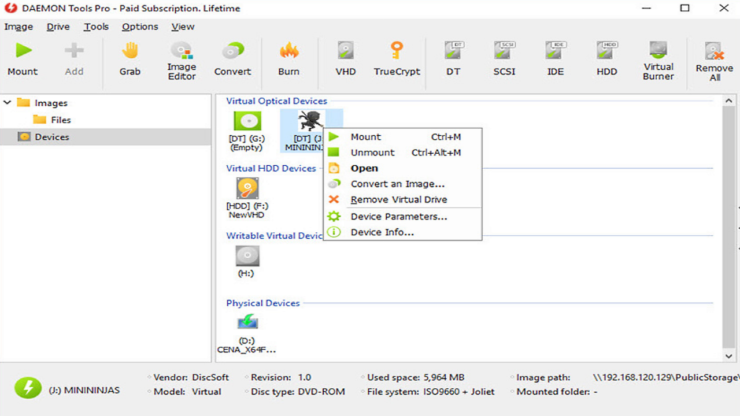This screenshot has width=740, height=416.
Task: Select the empty [DT] (G:) drive
Action: (x=247, y=131)
